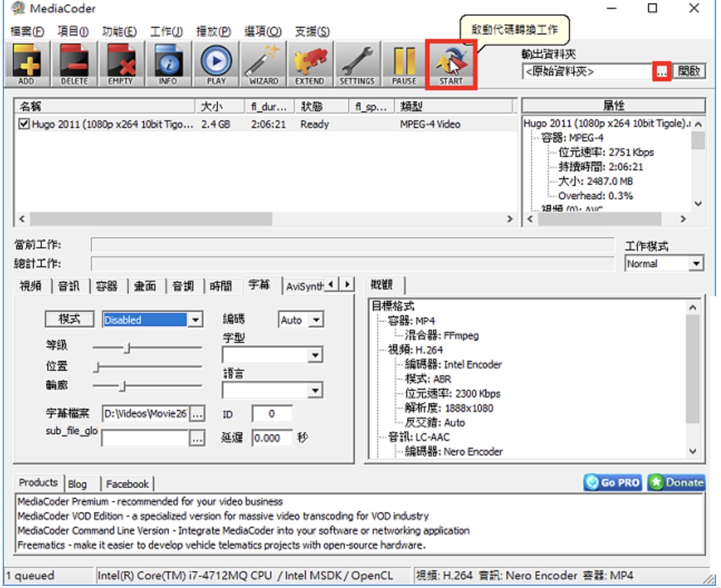Select the 字幕 tab

(260, 285)
